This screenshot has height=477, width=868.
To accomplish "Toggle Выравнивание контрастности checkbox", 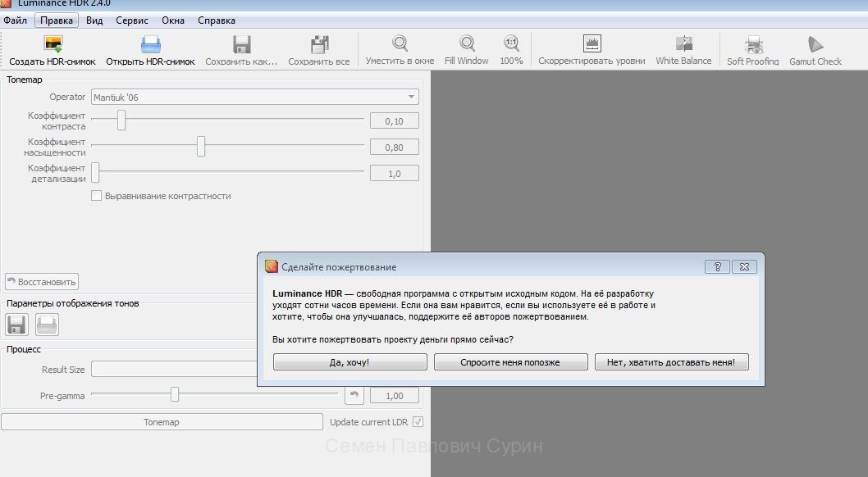I will [96, 196].
